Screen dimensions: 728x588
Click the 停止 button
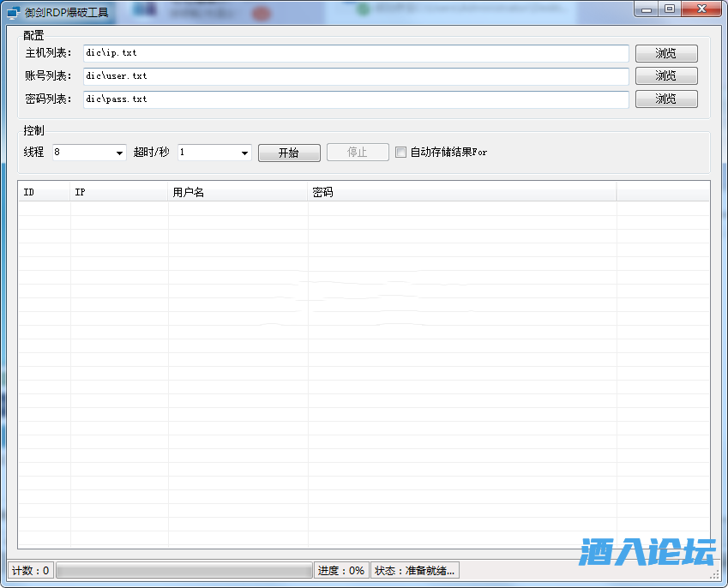(358, 153)
